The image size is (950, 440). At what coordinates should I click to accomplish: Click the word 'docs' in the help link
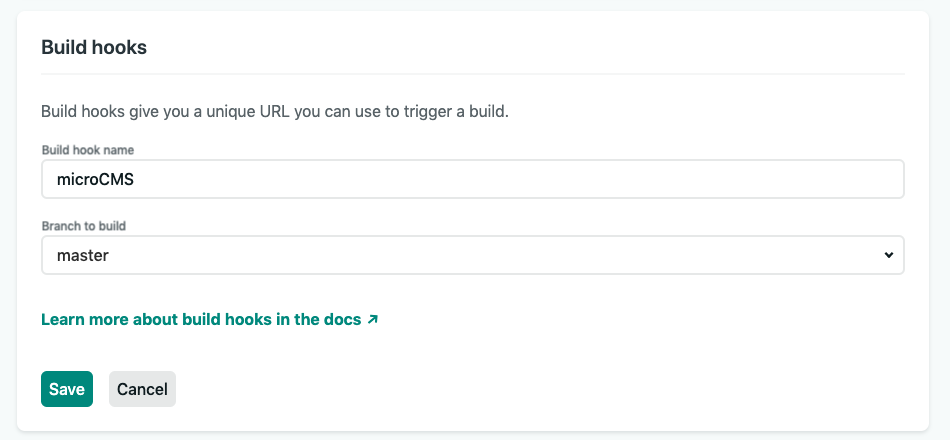click(x=342, y=320)
